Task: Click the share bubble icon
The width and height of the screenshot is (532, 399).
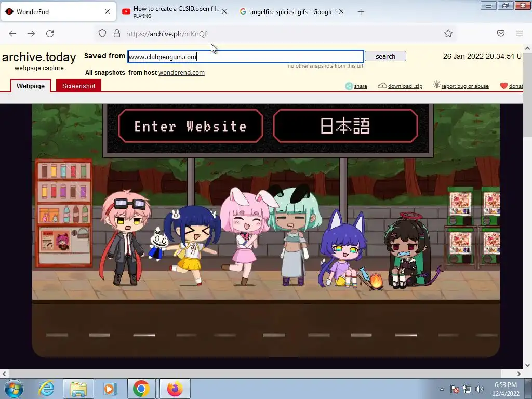Action: pos(349,86)
